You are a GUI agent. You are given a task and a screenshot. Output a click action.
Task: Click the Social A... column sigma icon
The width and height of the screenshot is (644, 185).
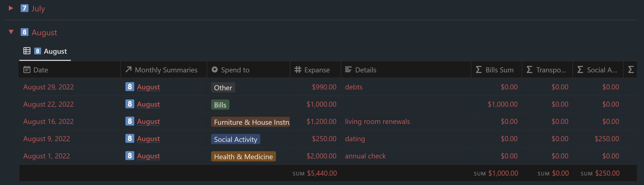580,70
